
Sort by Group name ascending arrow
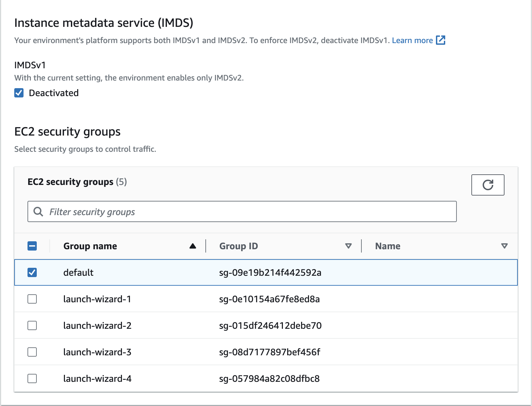193,246
